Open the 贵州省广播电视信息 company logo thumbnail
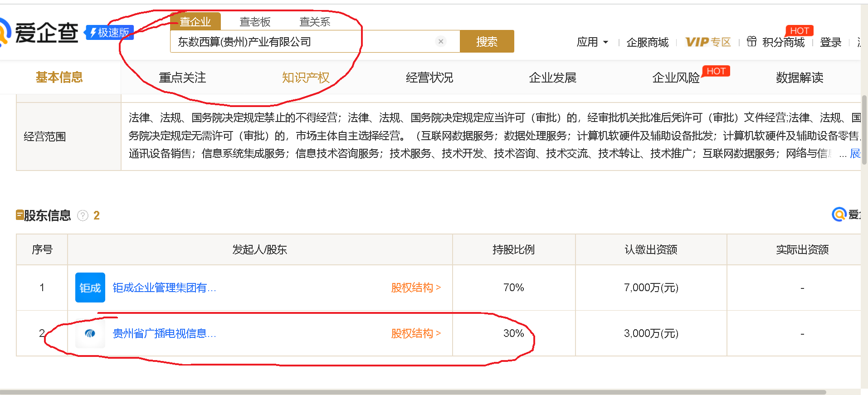 pos(90,333)
